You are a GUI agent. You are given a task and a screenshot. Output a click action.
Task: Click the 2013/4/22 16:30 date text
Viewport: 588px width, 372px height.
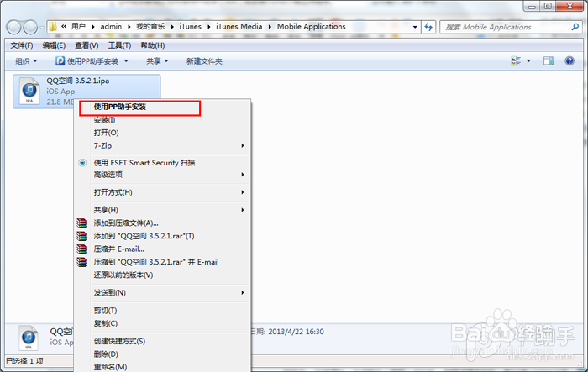click(x=296, y=332)
